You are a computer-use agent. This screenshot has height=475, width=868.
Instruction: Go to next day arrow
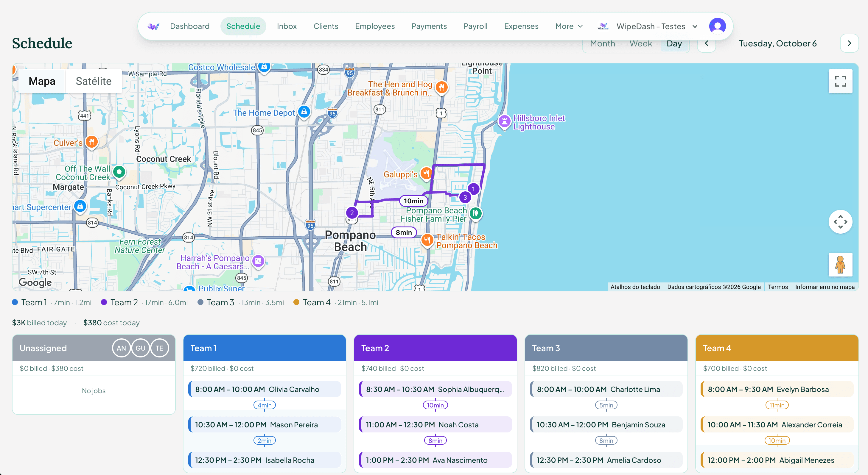click(x=849, y=43)
